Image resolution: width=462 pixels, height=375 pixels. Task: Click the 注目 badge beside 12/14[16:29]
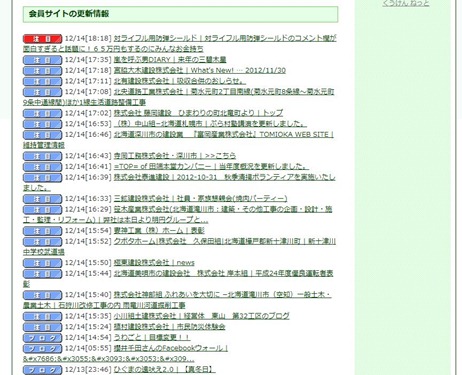42,209
